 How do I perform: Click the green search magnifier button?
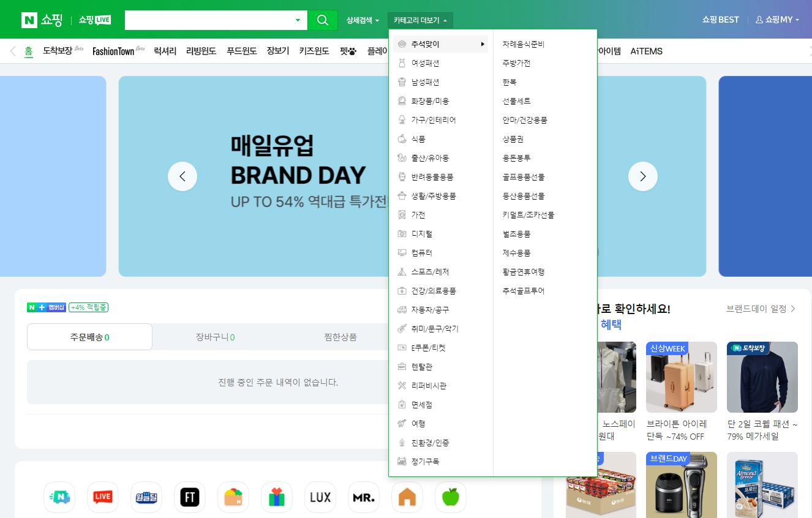323,20
